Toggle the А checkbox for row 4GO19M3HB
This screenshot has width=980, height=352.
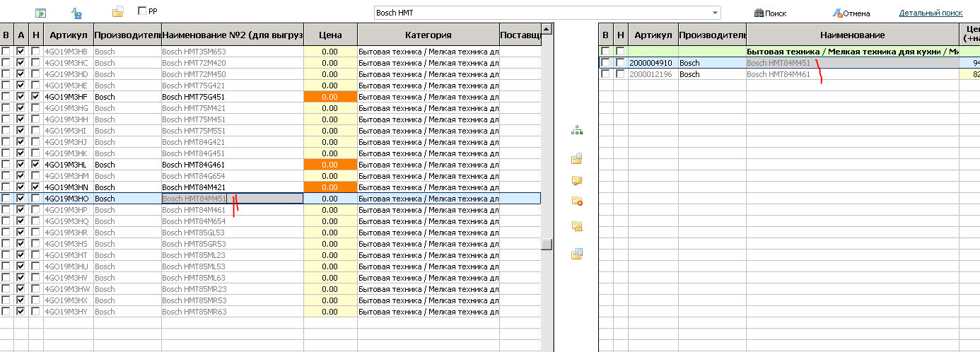[21, 52]
